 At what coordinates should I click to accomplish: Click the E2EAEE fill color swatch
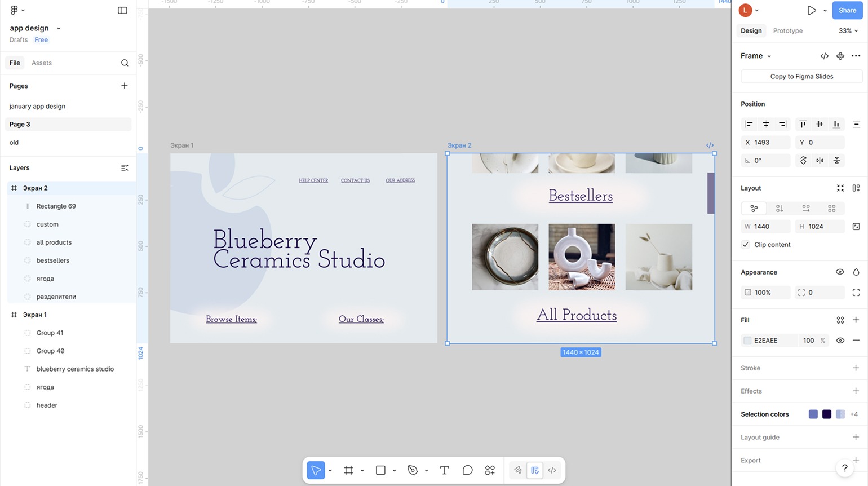pyautogui.click(x=747, y=341)
